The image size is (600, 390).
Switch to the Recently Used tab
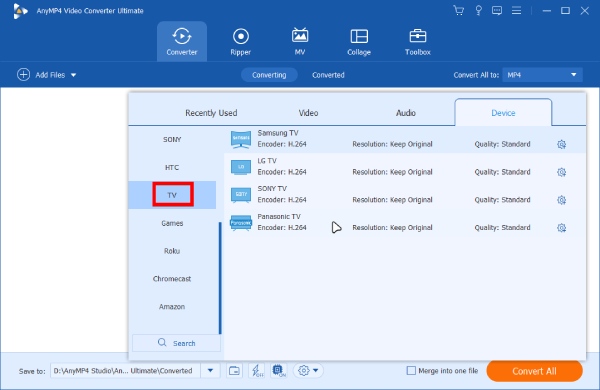211,113
